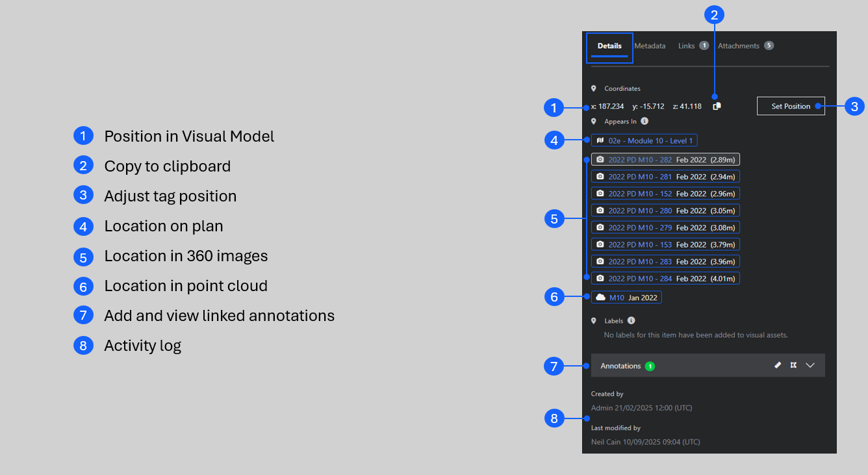Open 360 image 2022 PD M10 - 282
Viewport: 868px width, 475px height.
pyautogui.click(x=665, y=159)
